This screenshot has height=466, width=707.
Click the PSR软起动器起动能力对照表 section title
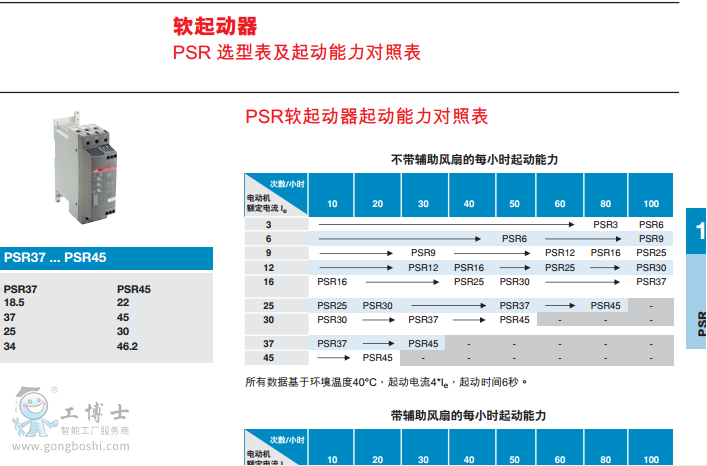[x=366, y=117]
